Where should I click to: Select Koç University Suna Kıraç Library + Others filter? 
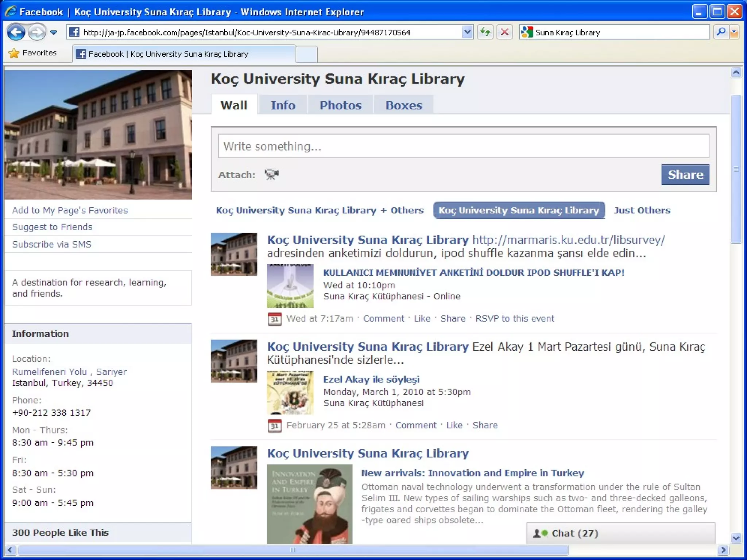pos(320,210)
